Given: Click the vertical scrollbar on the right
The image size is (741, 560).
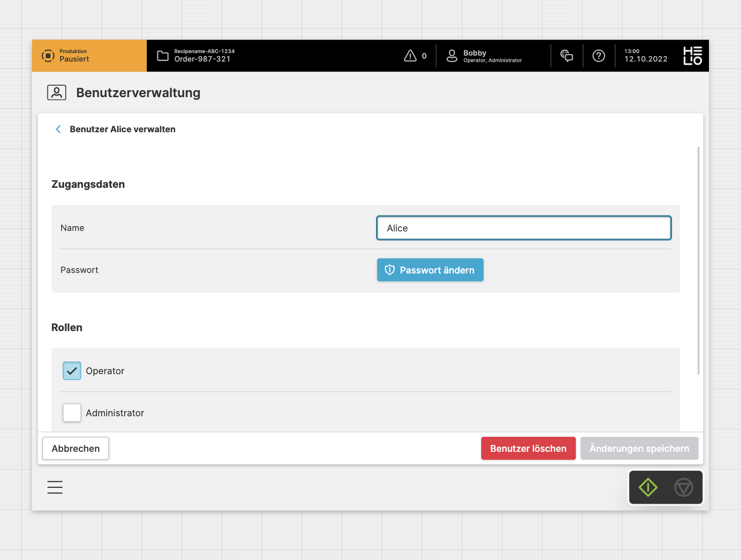Looking at the screenshot, I should coord(698,260).
